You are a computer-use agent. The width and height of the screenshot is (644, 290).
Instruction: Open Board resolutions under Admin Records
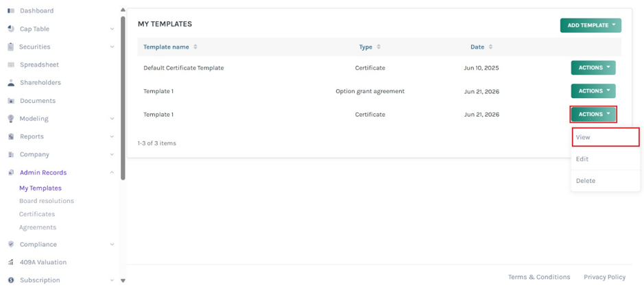click(47, 201)
